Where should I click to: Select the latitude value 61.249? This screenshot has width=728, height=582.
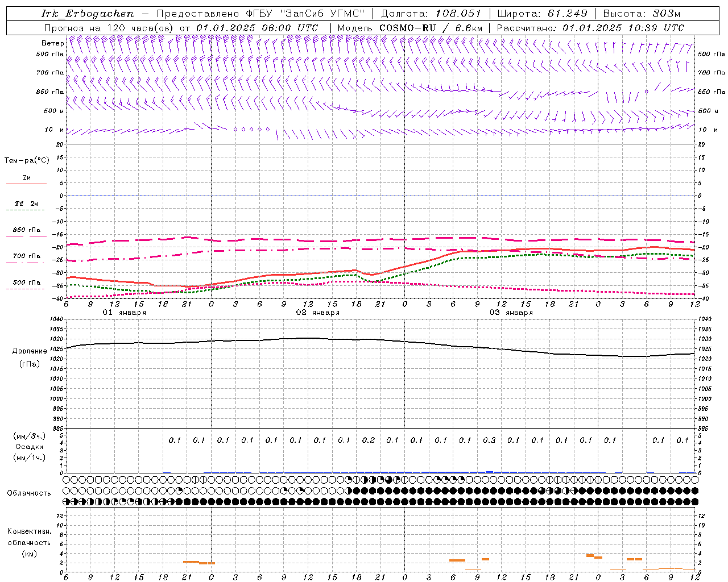coord(567,14)
